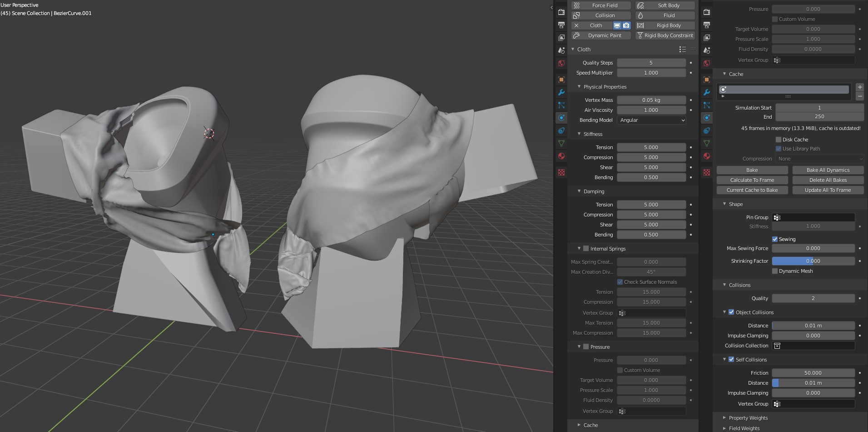Image resolution: width=868 pixels, height=432 pixels.
Task: Enable the Dynamic Mesh checkbox
Action: [x=775, y=271]
